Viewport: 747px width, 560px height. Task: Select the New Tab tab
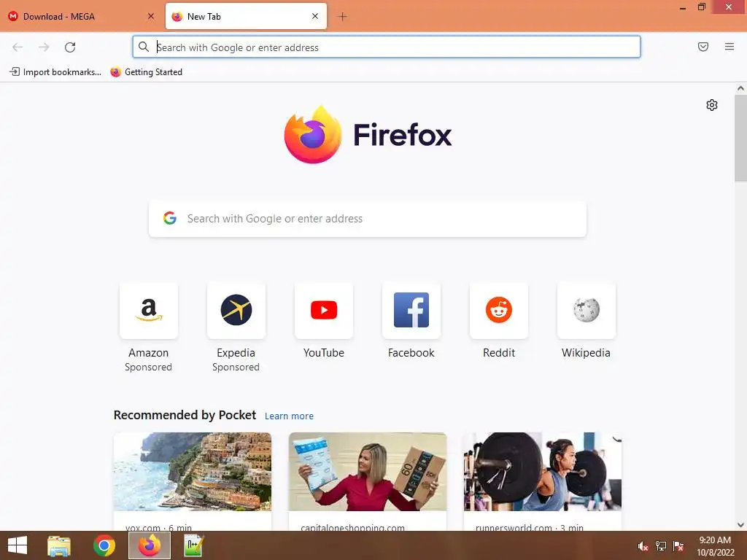coord(246,17)
